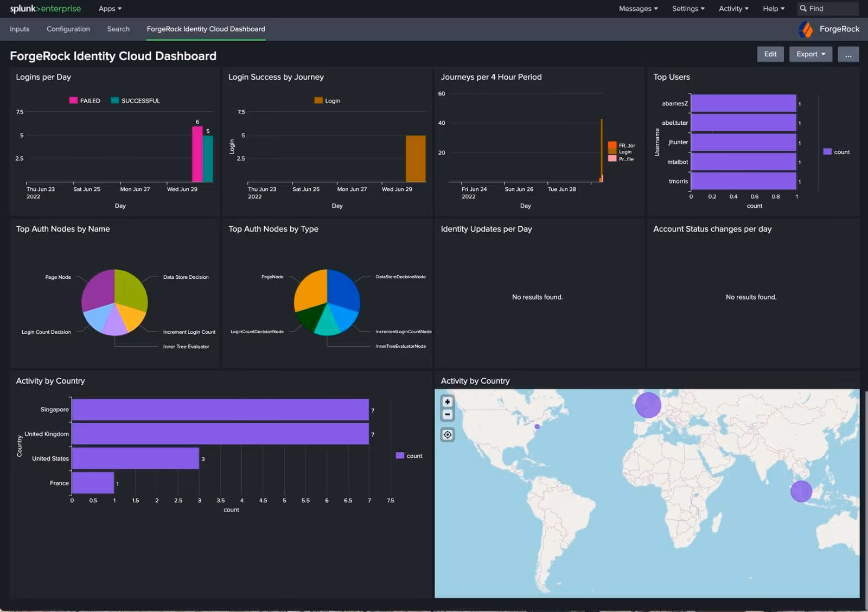The width and height of the screenshot is (868, 612).
Task: Open the Activity dropdown
Action: [733, 9]
